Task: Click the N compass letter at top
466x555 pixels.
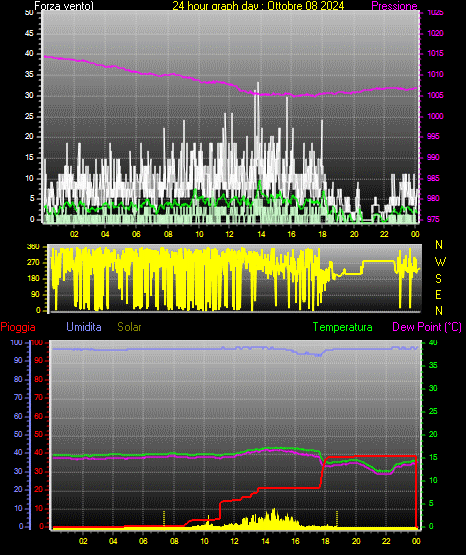Action: pos(439,245)
